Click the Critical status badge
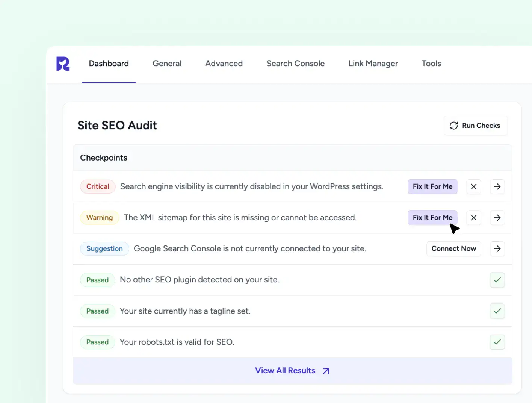Viewport: 532px width, 403px height. coord(98,186)
